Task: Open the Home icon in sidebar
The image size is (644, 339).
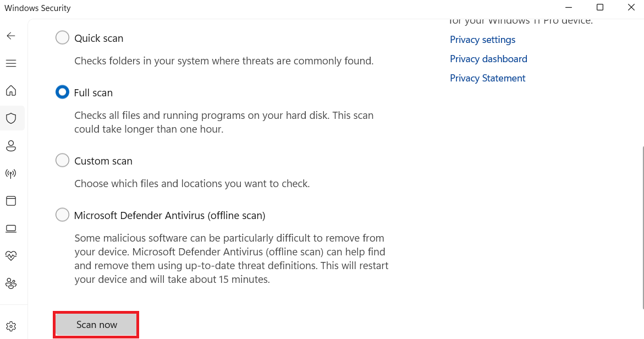Action: 11,90
